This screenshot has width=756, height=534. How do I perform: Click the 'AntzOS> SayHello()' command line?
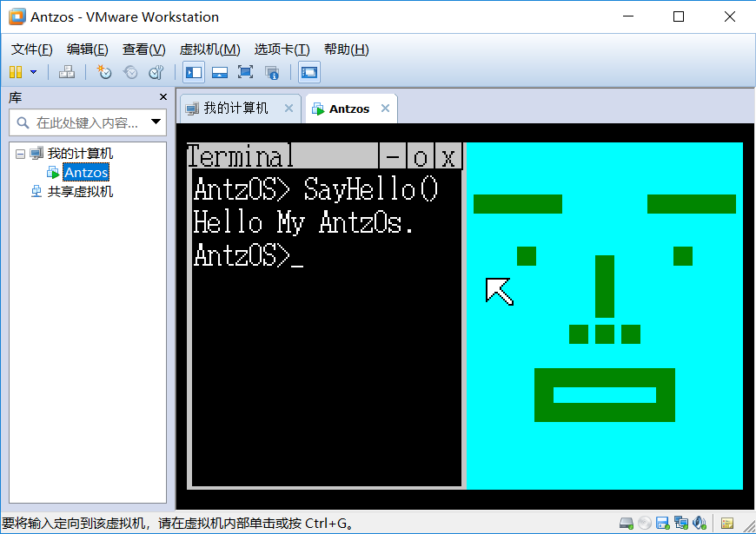click(x=315, y=188)
